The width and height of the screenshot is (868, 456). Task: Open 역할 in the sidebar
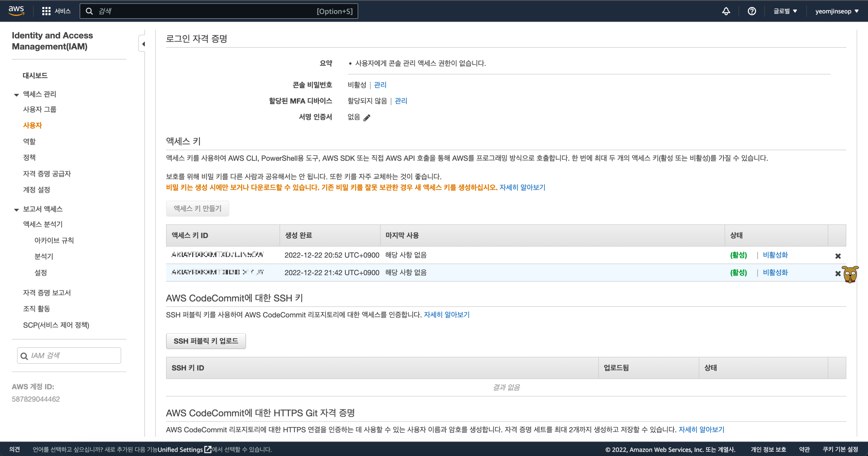pyautogui.click(x=29, y=141)
